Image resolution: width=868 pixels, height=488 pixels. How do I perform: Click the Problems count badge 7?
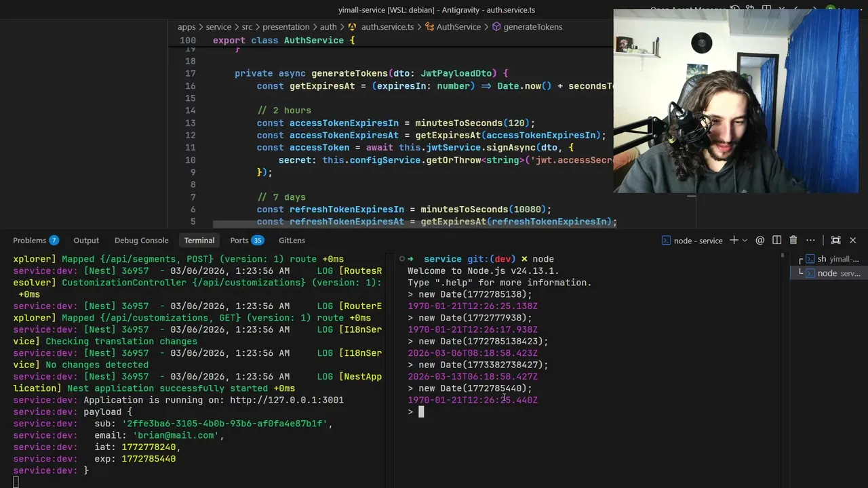point(54,240)
